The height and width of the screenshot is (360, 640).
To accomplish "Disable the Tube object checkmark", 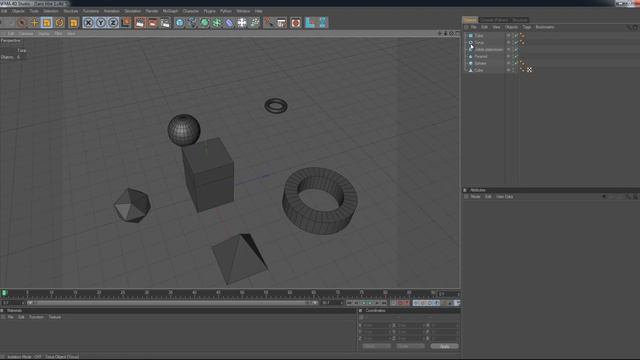I will pos(516,36).
